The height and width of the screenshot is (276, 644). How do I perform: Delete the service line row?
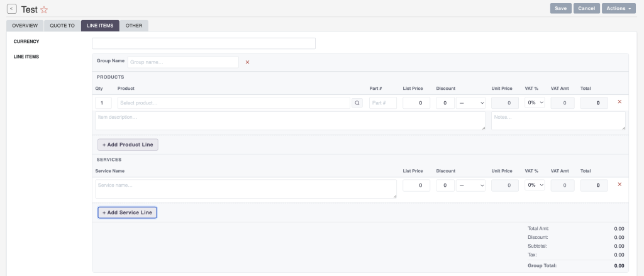619,184
